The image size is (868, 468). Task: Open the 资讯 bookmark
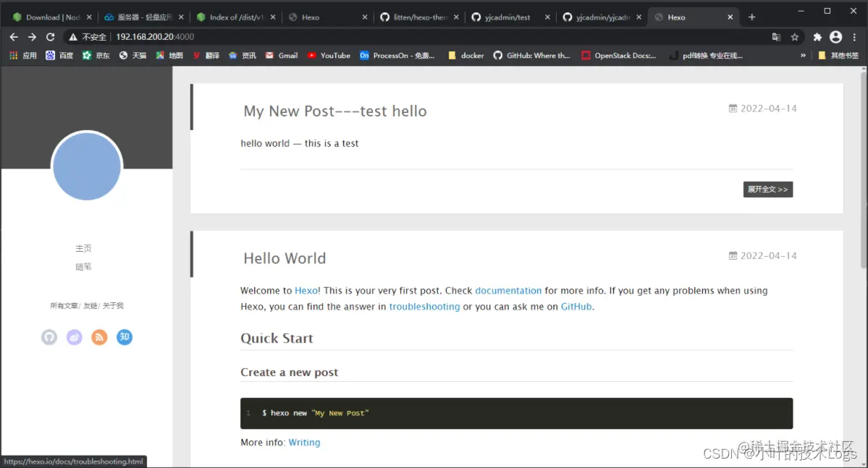click(243, 55)
